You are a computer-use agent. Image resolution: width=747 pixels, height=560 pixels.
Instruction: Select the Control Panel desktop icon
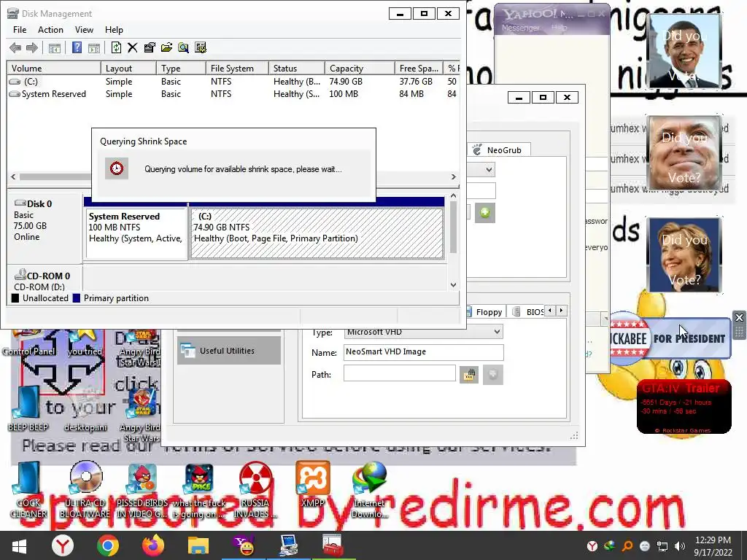click(28, 343)
